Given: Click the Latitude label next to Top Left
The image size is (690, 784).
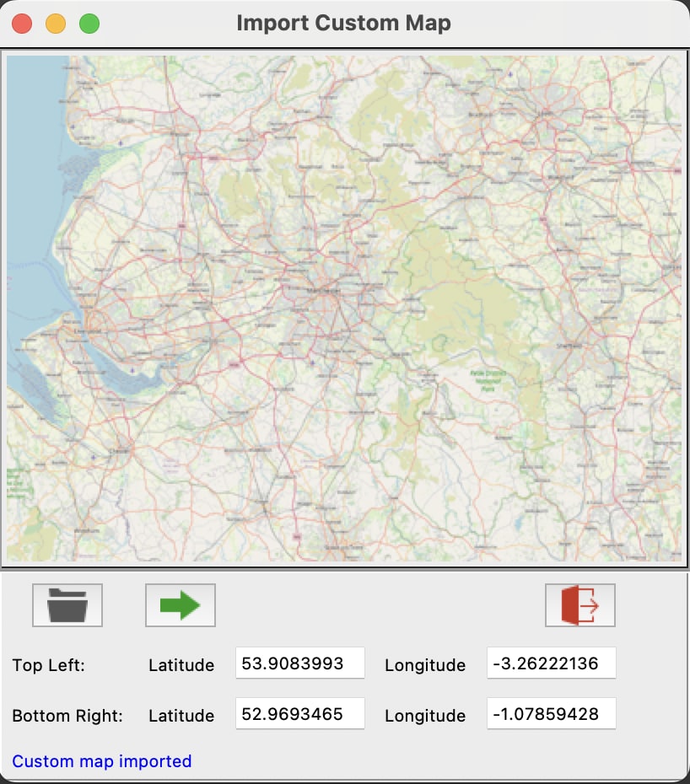Looking at the screenshot, I should [181, 665].
